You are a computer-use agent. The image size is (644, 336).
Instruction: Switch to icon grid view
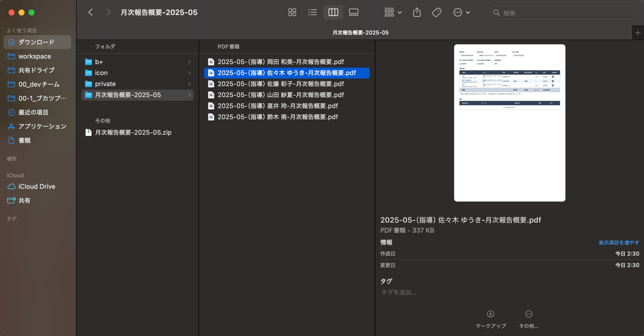(292, 13)
